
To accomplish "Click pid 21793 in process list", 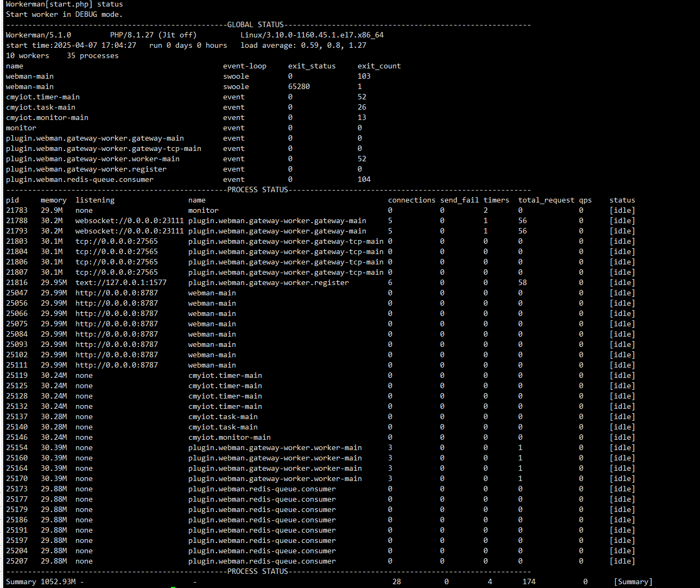I will tap(17, 231).
